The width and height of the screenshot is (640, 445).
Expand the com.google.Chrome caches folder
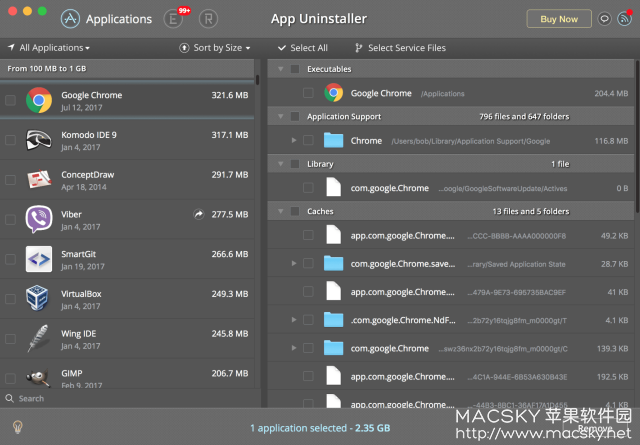tap(294, 348)
